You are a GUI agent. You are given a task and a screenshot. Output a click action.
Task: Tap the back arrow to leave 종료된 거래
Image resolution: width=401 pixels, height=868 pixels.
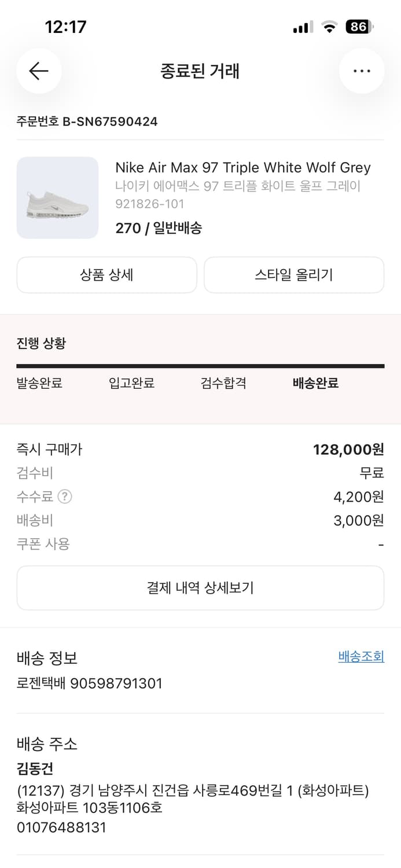(x=39, y=71)
